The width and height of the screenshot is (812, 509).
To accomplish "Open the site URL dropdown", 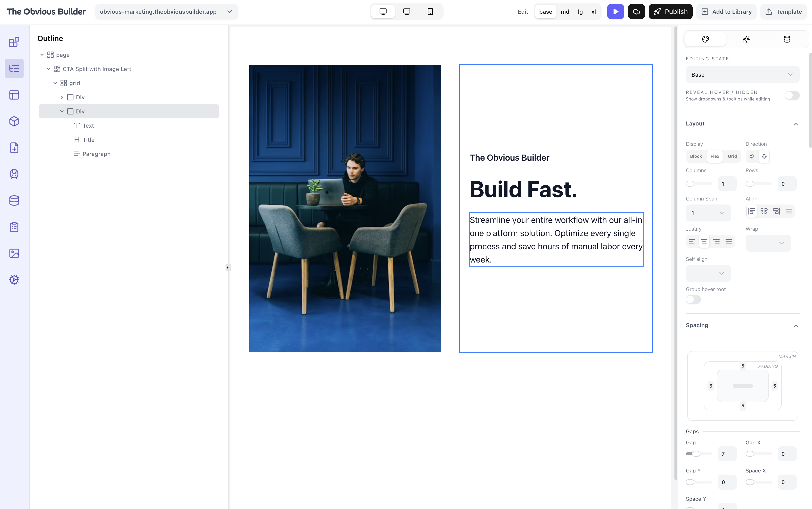I will pos(230,12).
